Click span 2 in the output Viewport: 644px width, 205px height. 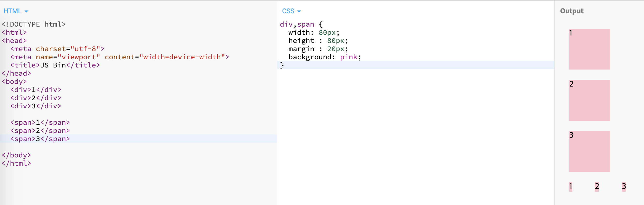click(597, 187)
